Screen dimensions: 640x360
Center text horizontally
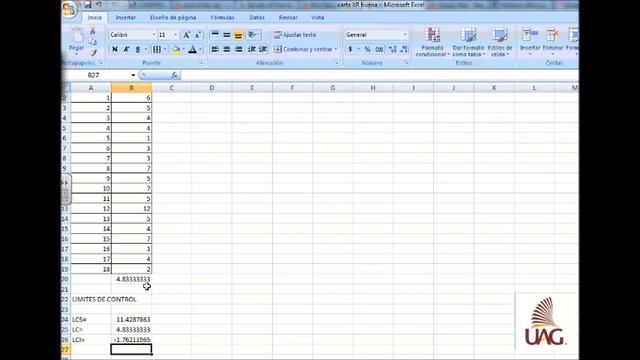(x=227, y=49)
